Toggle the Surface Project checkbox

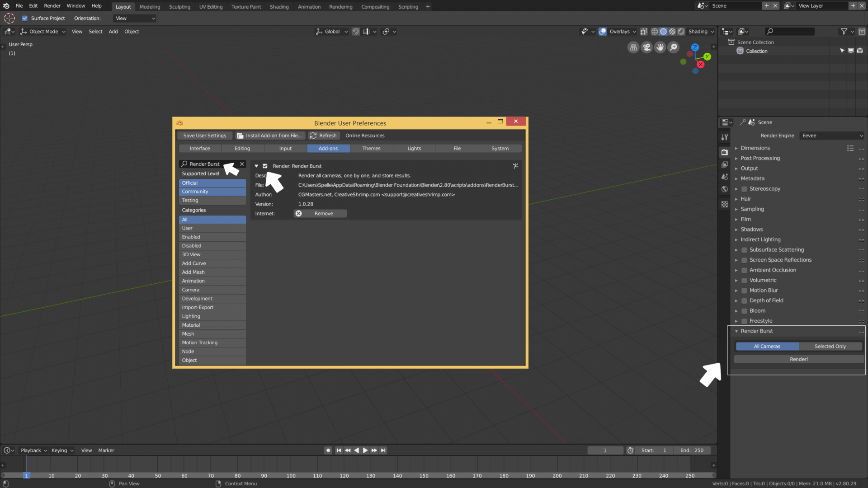[x=25, y=18]
